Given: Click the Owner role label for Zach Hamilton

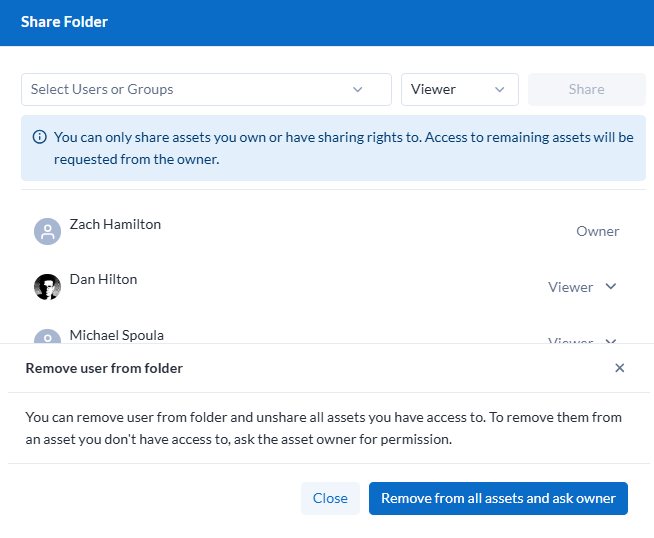Looking at the screenshot, I should point(597,231).
